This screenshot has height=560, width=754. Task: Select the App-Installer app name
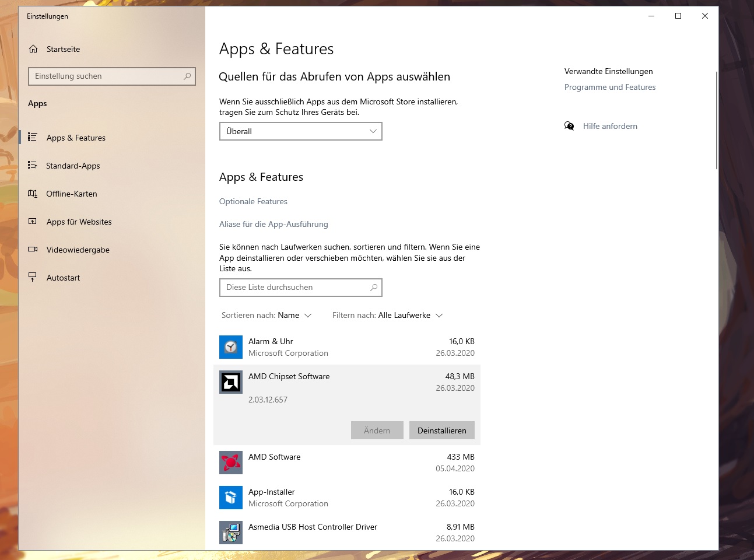click(272, 492)
